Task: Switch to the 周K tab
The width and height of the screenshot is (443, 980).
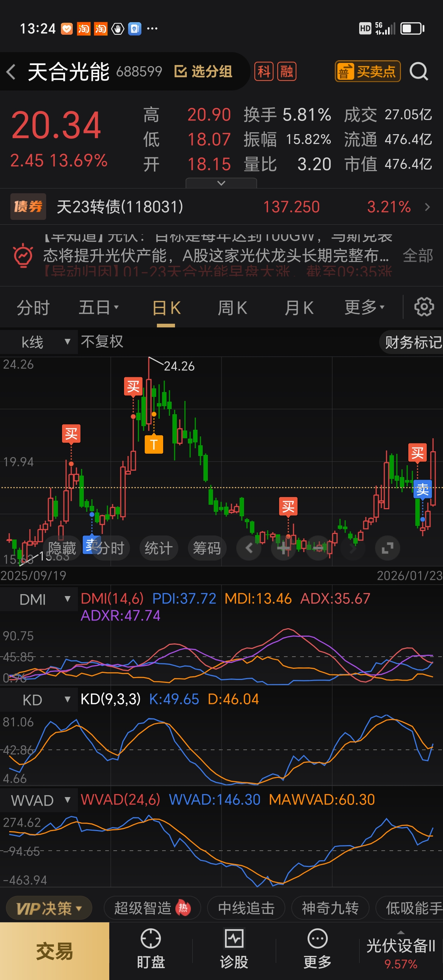Action: pos(232,307)
